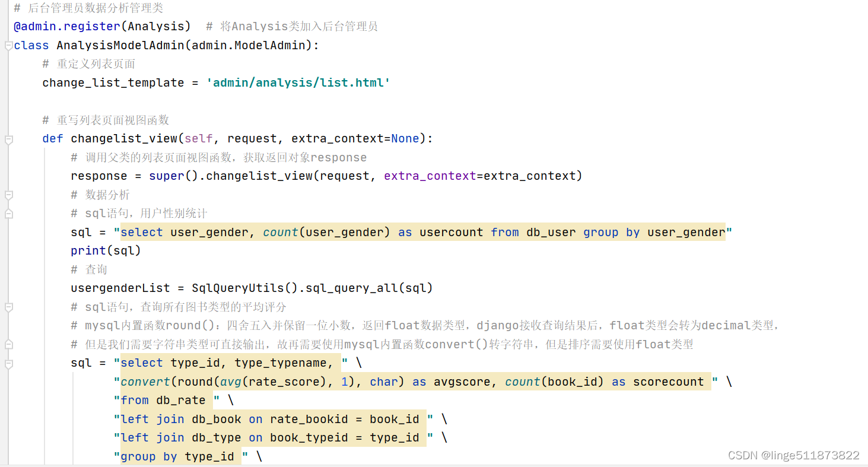Screen dimensions: 868x467
Task: Click the 'change_list_template' variable name
Action: [113, 83]
